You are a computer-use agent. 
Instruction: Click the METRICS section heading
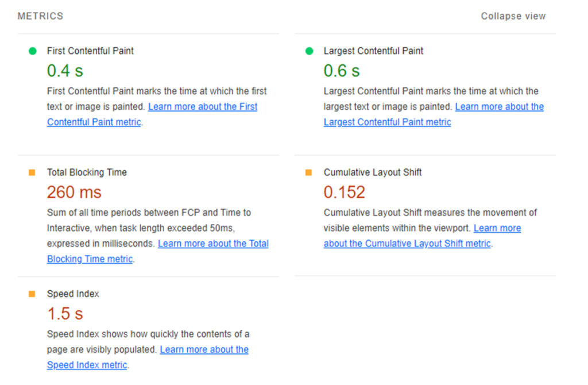point(40,16)
